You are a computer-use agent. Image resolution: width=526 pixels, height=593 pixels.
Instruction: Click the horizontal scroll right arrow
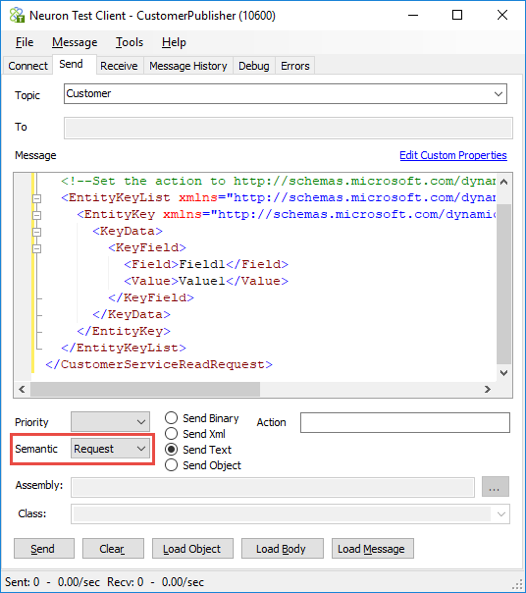coord(488,389)
